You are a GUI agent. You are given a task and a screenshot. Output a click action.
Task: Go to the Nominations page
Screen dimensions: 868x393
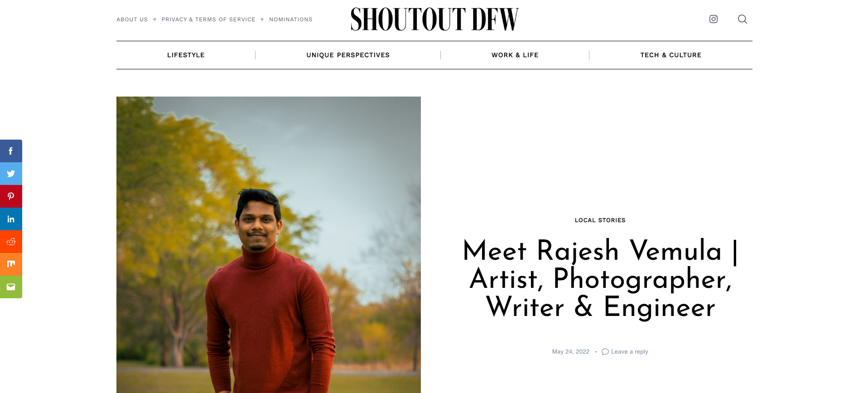pyautogui.click(x=291, y=19)
